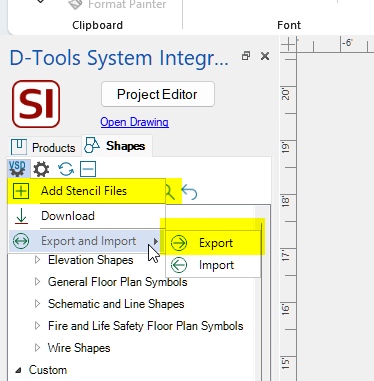
Task: Select the Custom tree row
Action: point(48,370)
